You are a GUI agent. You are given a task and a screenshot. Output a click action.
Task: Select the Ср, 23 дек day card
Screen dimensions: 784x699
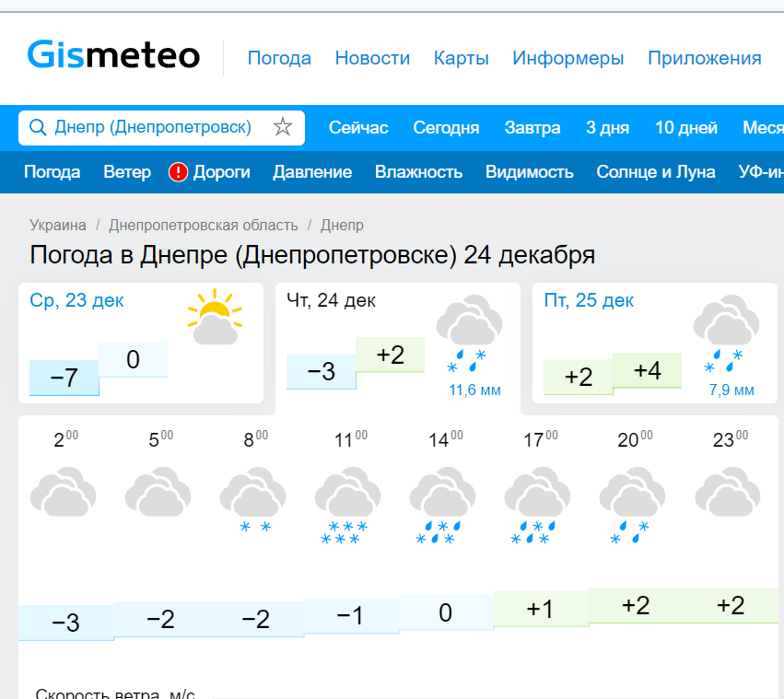pos(141,343)
